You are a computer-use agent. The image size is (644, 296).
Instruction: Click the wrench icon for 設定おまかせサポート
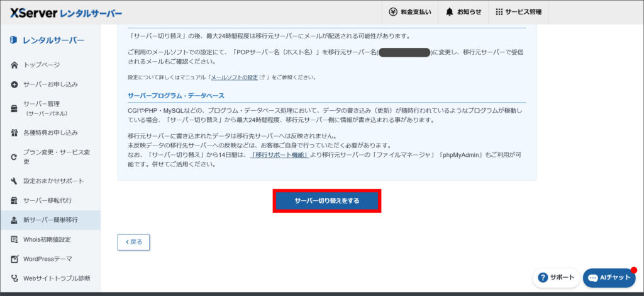[x=14, y=181]
